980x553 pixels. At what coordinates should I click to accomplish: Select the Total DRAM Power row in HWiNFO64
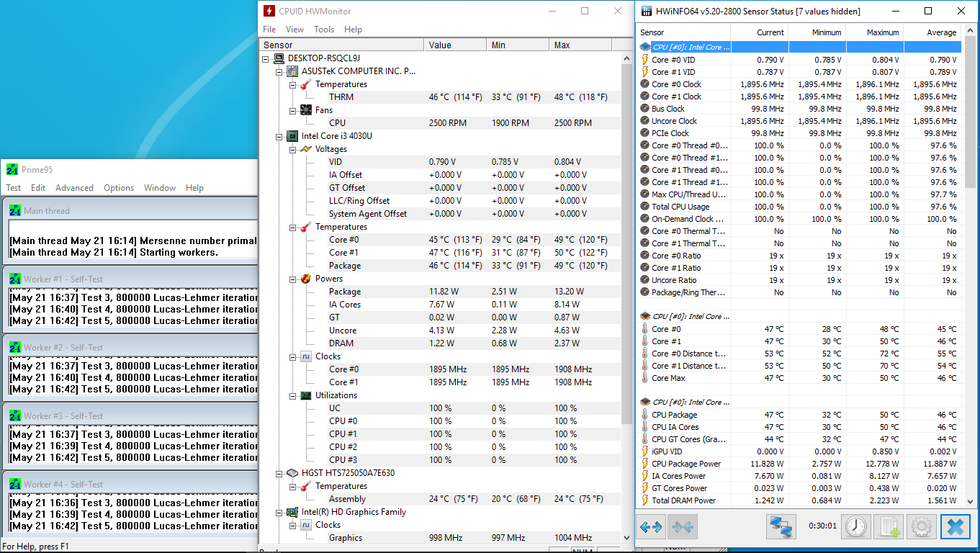(x=799, y=500)
